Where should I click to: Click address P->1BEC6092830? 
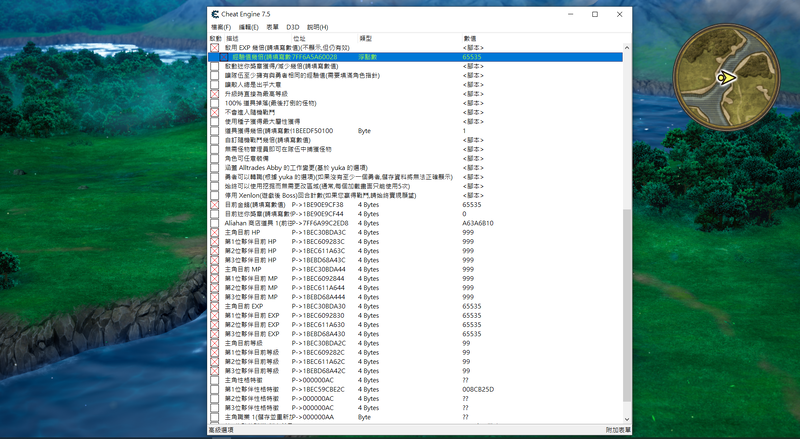[x=318, y=315]
